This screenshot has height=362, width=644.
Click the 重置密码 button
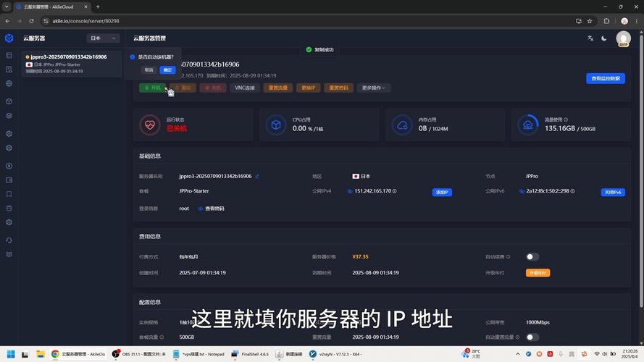click(x=339, y=88)
